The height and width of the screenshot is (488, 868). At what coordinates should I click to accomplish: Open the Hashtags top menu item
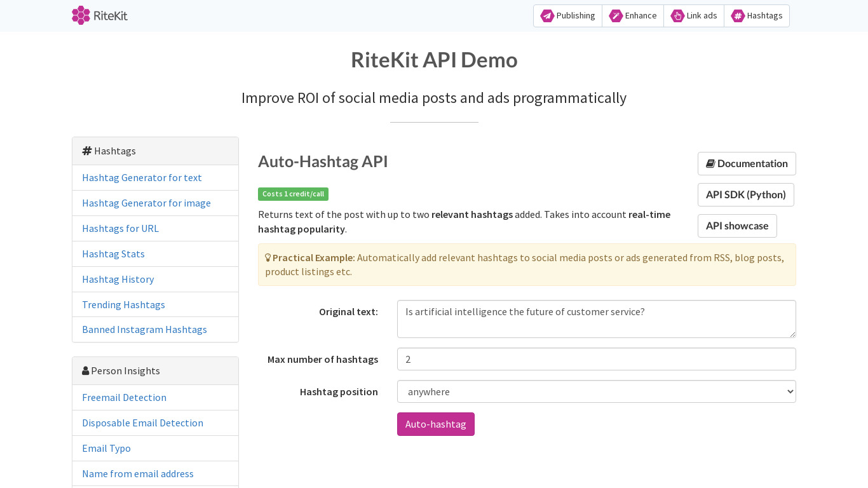(x=757, y=16)
